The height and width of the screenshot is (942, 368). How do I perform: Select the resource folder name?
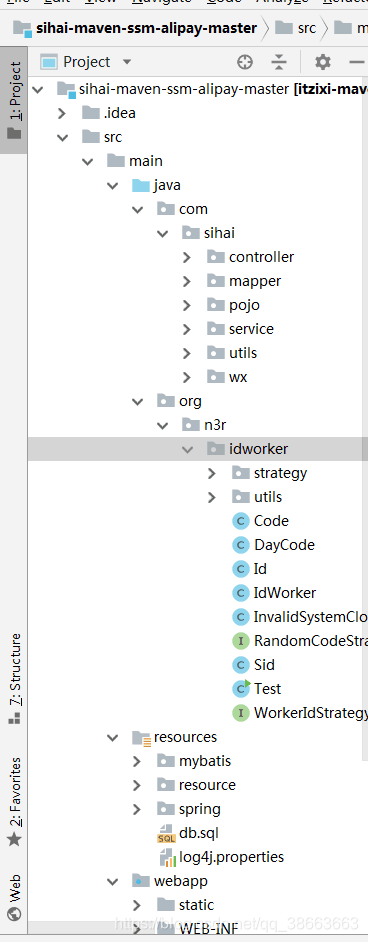pyautogui.click(x=207, y=785)
